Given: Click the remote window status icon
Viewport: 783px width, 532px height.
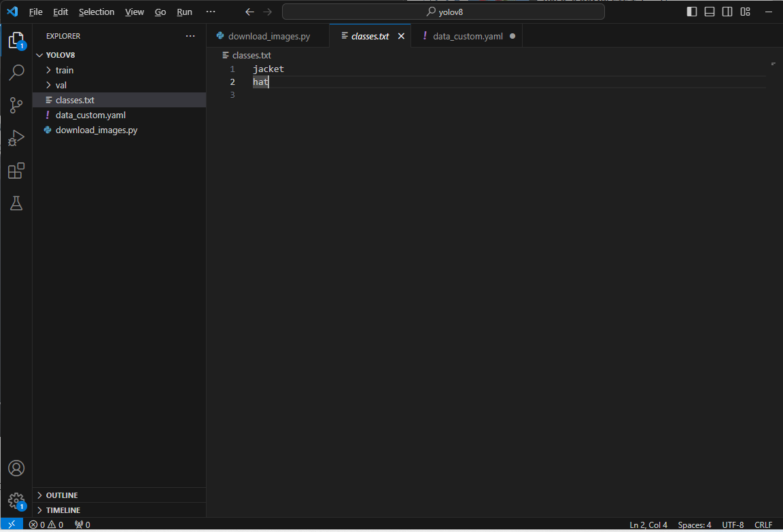Looking at the screenshot, I should [x=12, y=525].
